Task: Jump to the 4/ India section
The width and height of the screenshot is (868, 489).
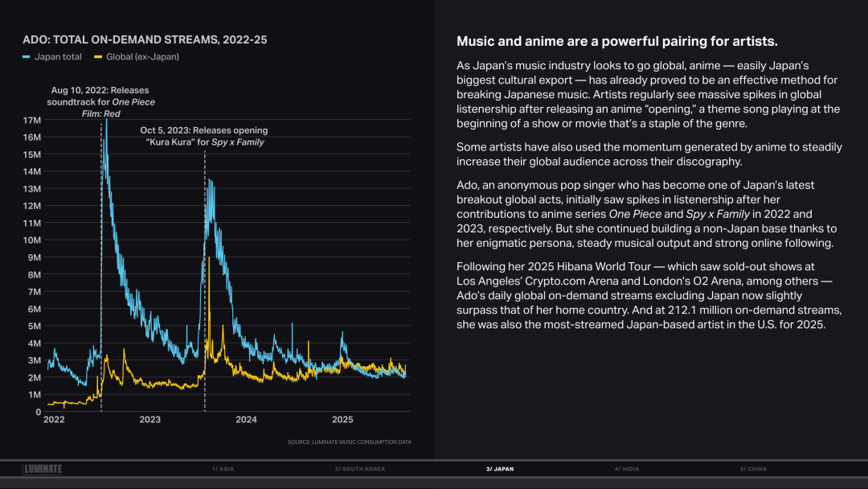Action: click(627, 469)
